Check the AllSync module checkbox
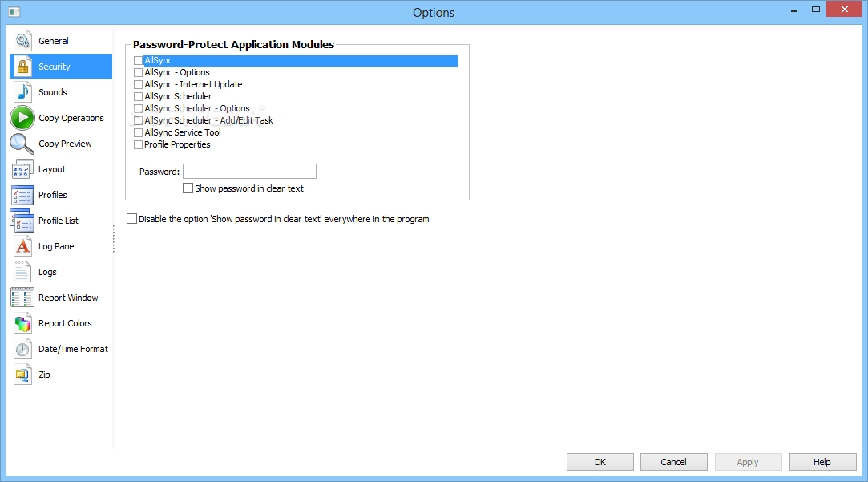Viewport: 868px width, 482px height. 139,60
